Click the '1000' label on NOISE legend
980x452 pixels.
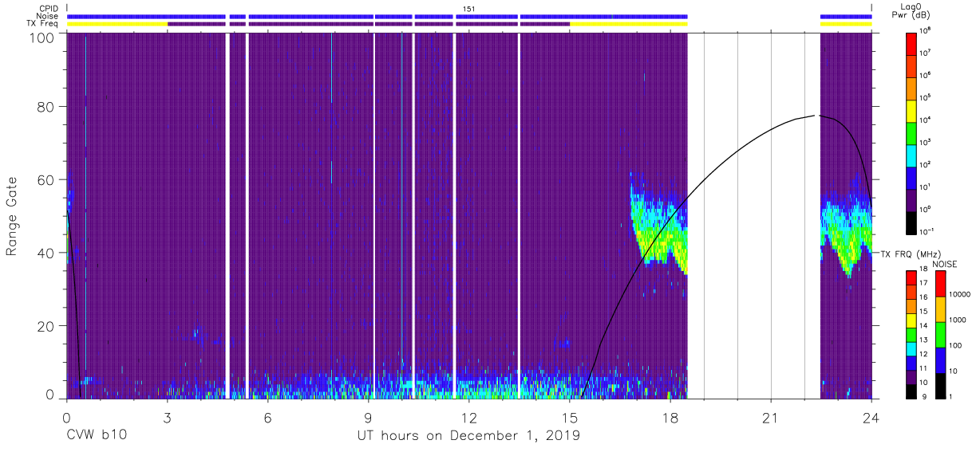[958, 320]
